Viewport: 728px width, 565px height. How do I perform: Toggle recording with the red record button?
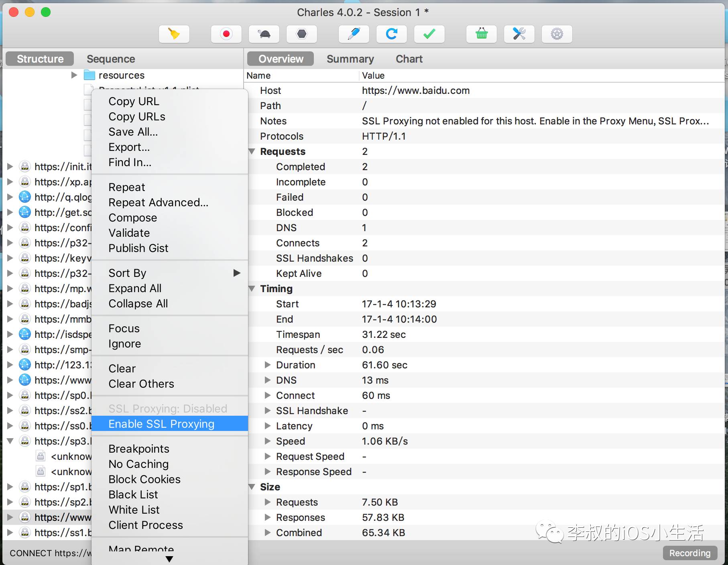point(226,34)
